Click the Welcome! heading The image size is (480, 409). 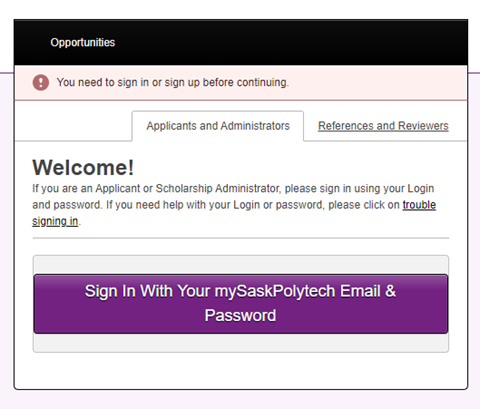click(83, 167)
